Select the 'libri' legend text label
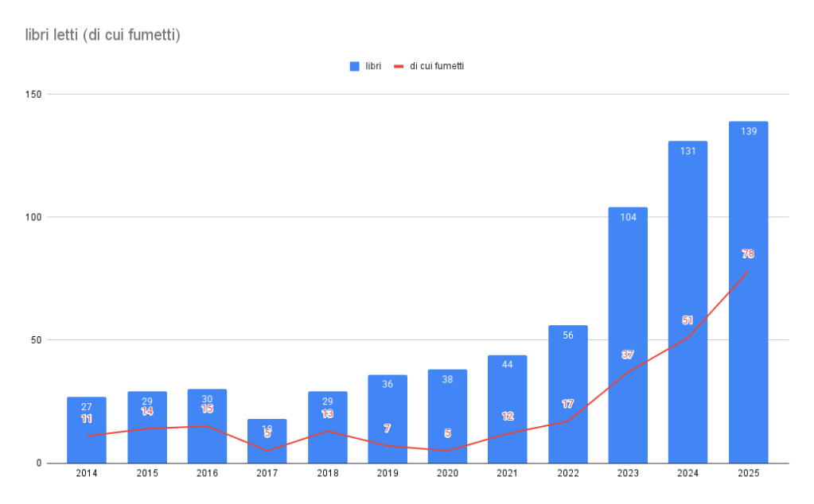This screenshot has width=814, height=504. tap(372, 67)
